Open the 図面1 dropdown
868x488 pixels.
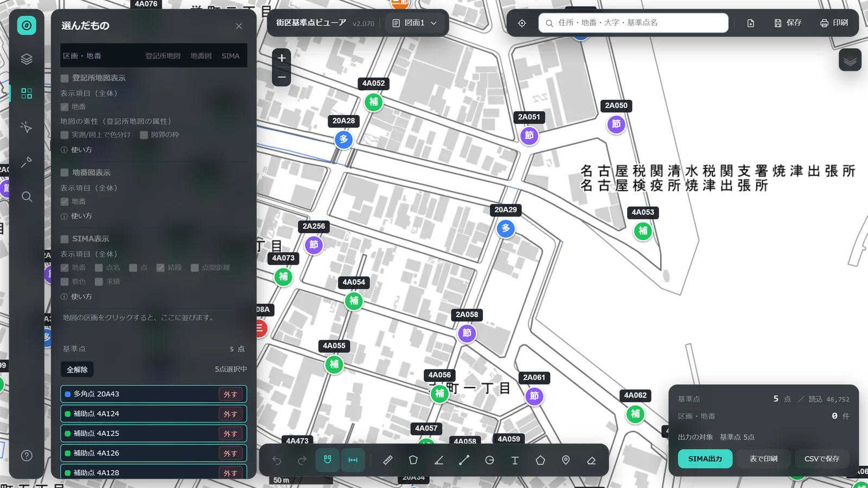point(414,23)
